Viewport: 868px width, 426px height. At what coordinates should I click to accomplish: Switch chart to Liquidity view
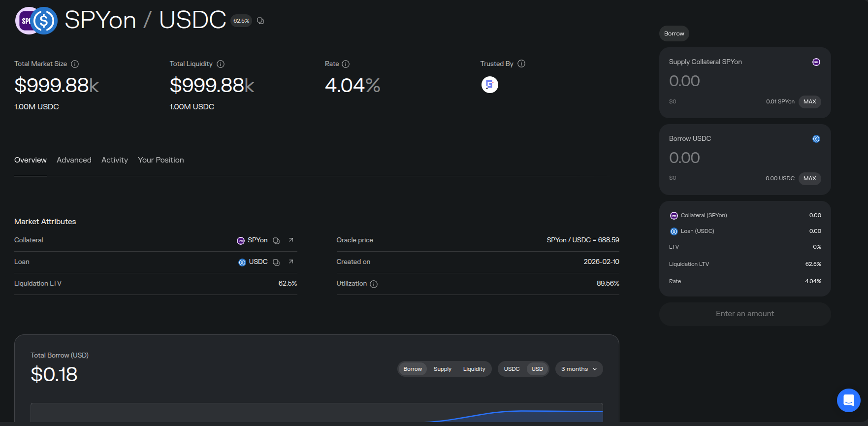(474, 369)
